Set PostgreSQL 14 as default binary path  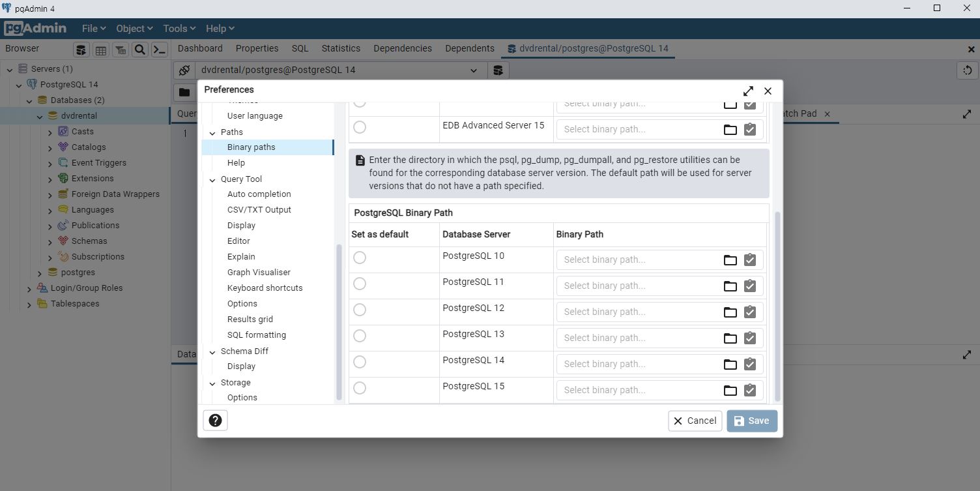[x=360, y=362]
